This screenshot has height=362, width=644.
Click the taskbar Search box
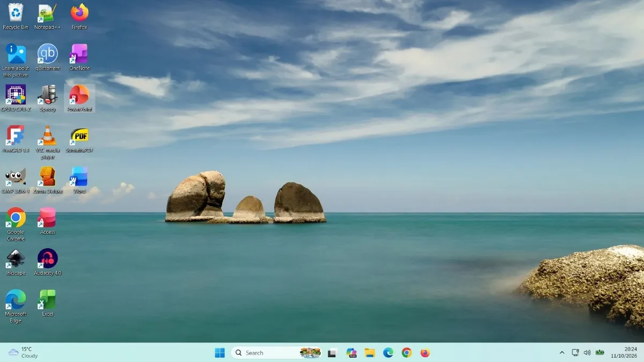[276, 352]
